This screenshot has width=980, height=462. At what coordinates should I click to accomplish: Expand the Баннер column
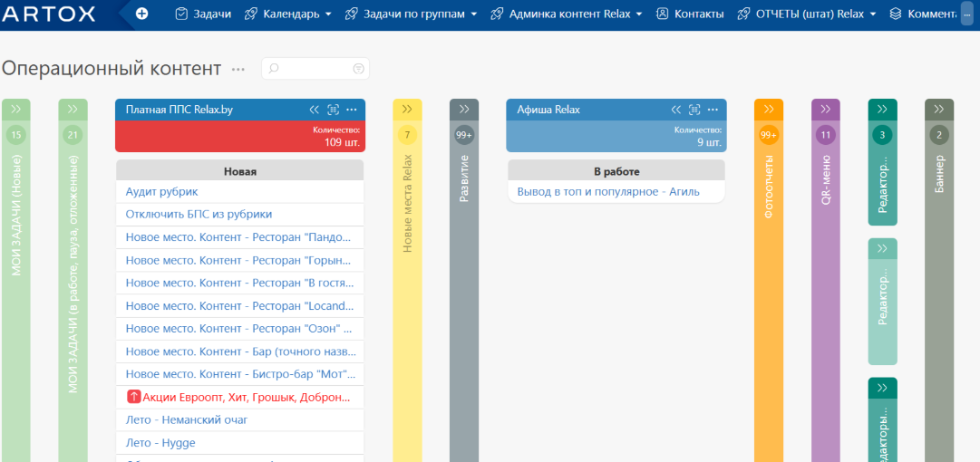(939, 110)
